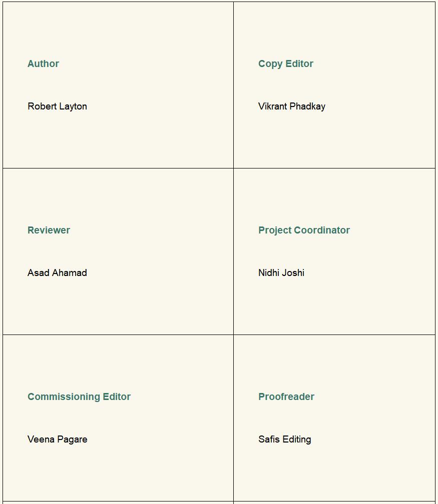Click the surname Layton

coord(73,106)
